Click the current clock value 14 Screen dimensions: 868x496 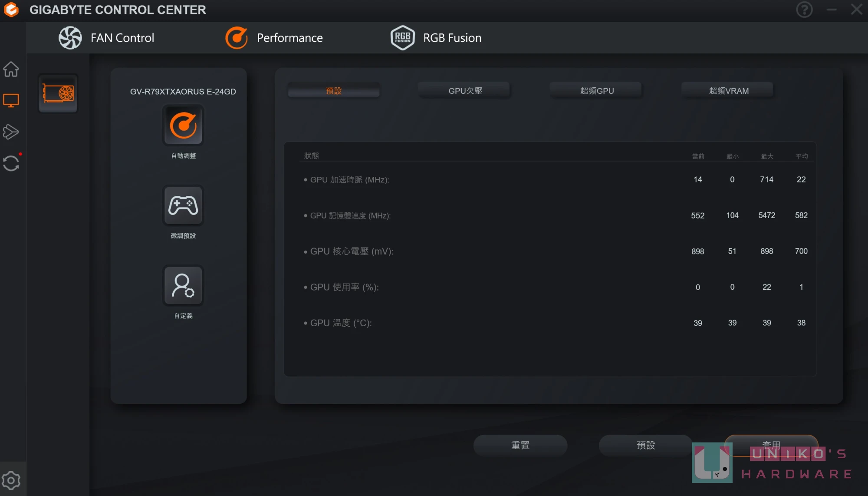[x=698, y=179]
